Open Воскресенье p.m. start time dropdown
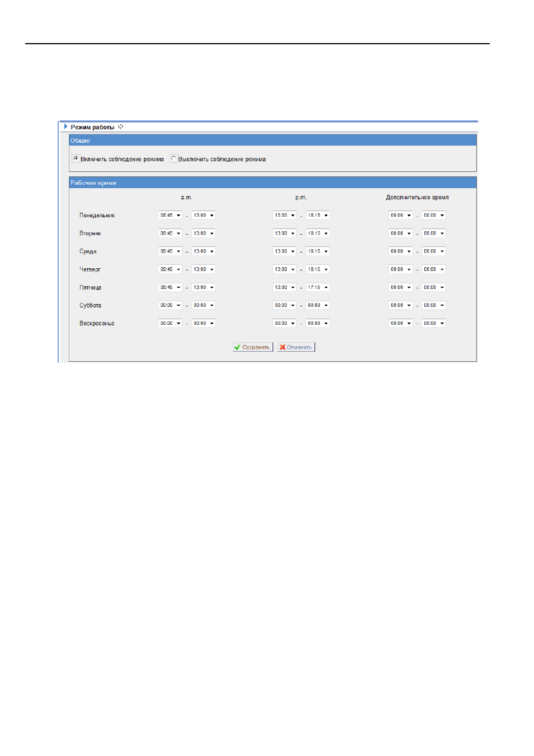The width and height of the screenshot is (534, 756). tap(284, 323)
